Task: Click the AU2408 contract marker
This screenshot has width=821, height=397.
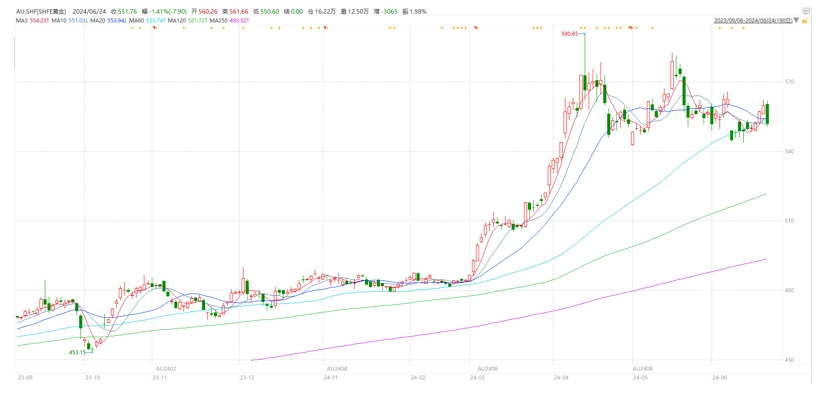Action: 643,369
